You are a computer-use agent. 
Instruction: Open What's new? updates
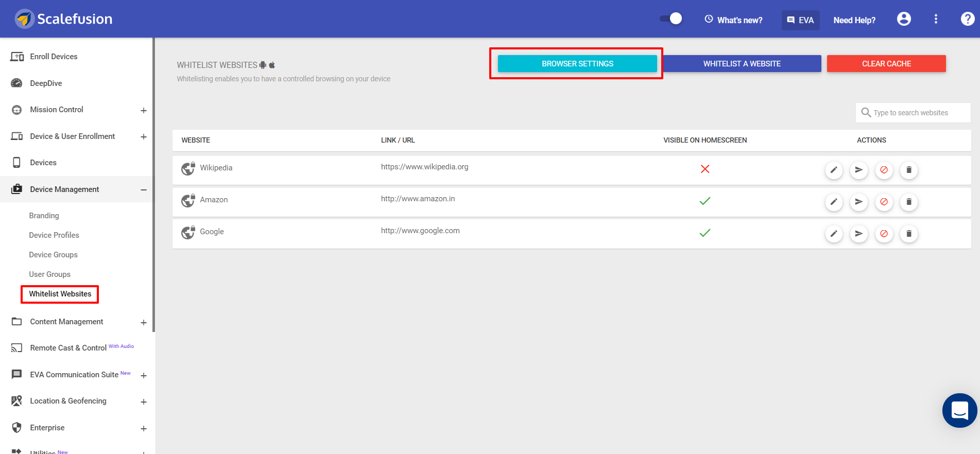[x=733, y=20]
